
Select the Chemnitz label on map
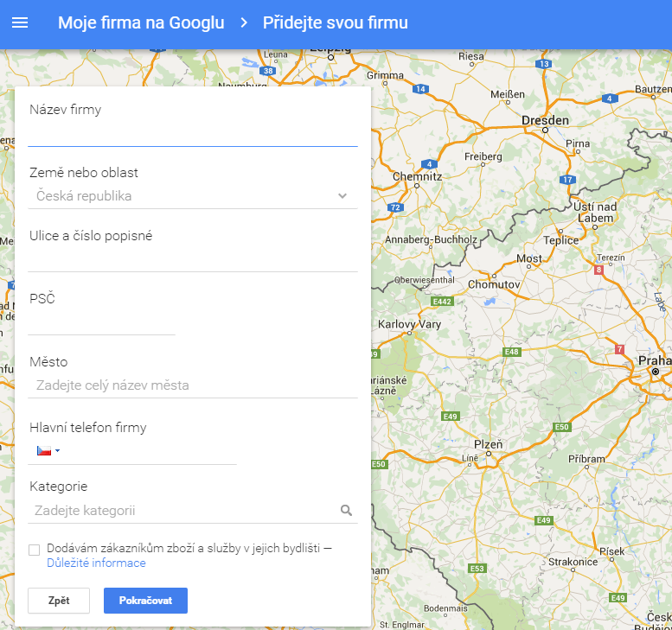[417, 176]
